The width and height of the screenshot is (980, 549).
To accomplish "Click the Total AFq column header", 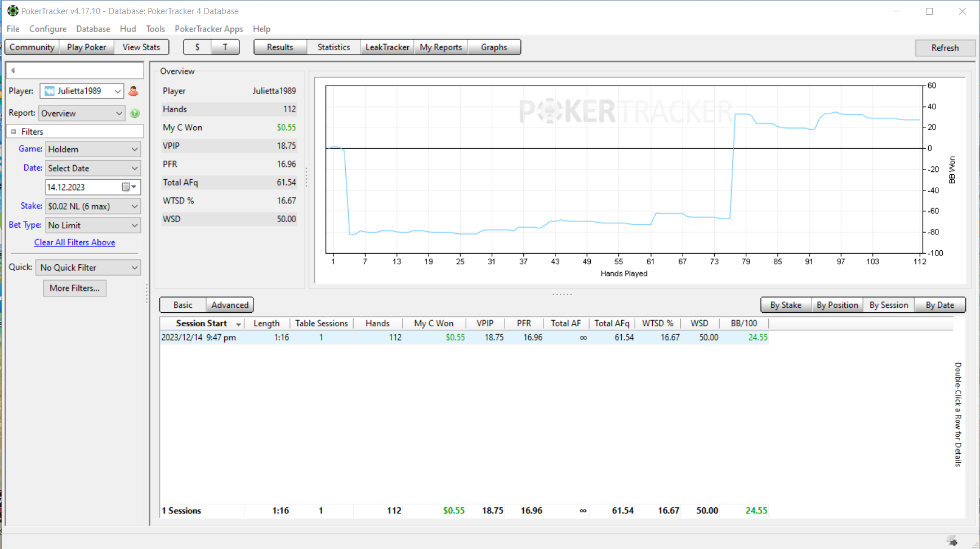I will pos(612,324).
